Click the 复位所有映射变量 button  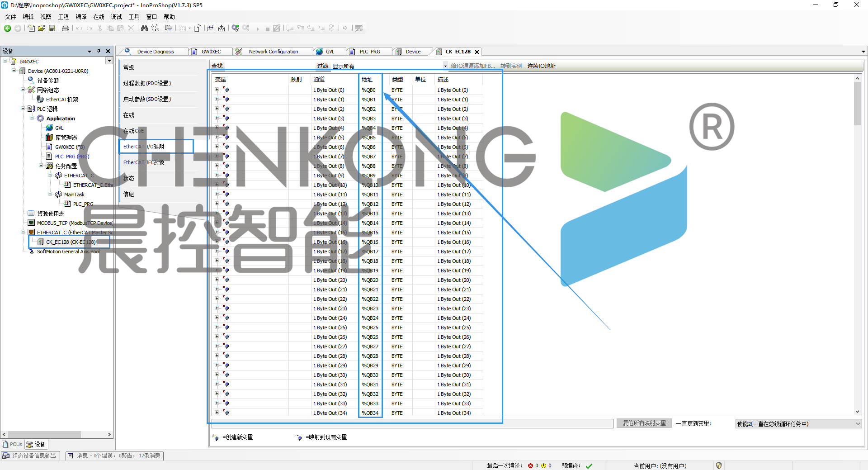point(644,423)
